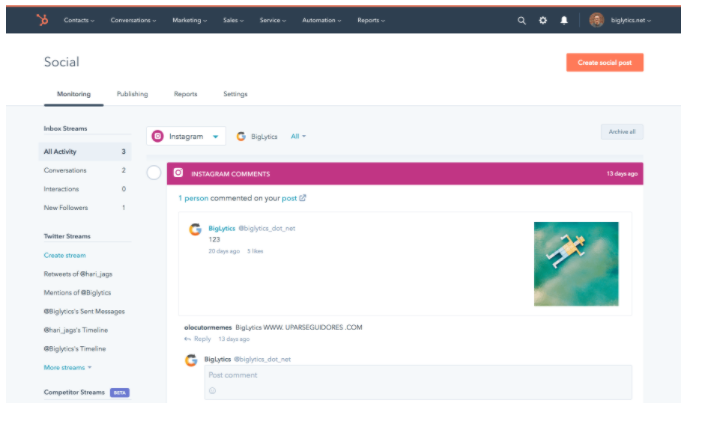The width and height of the screenshot is (709, 437).
Task: Open the Conversations menu in the top bar
Action: point(133,20)
